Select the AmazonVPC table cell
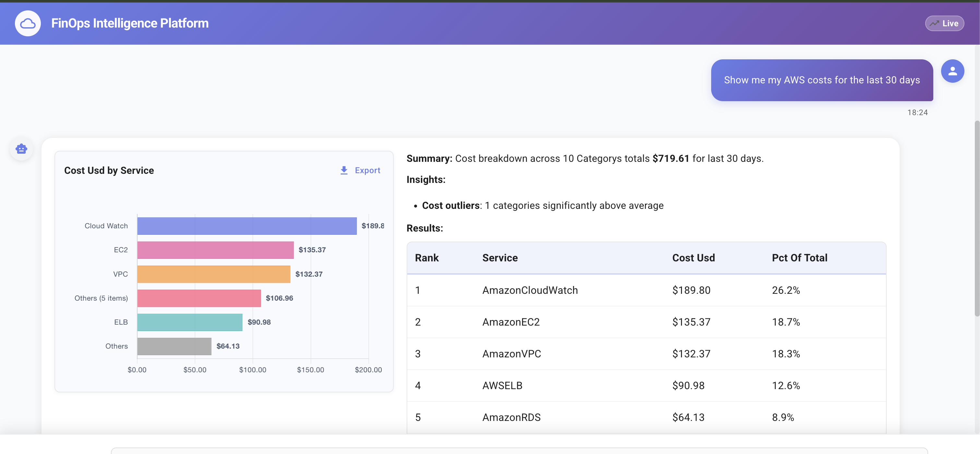 click(511, 353)
